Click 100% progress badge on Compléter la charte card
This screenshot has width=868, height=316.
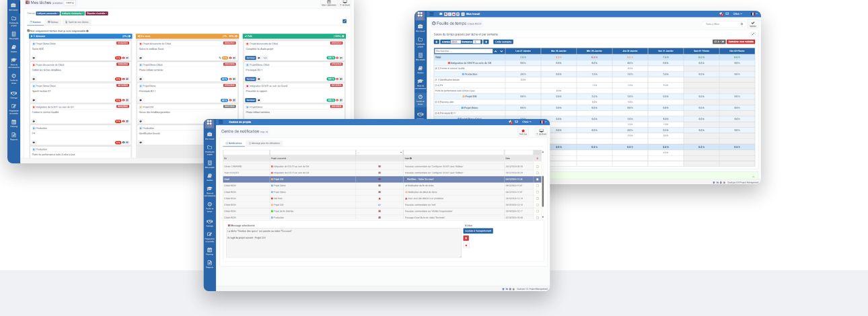tap(330, 58)
